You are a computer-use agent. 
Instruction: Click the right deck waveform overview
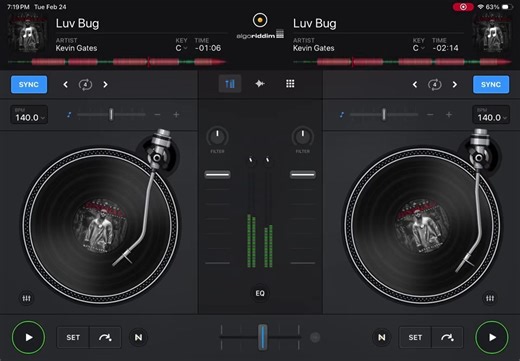click(x=402, y=62)
